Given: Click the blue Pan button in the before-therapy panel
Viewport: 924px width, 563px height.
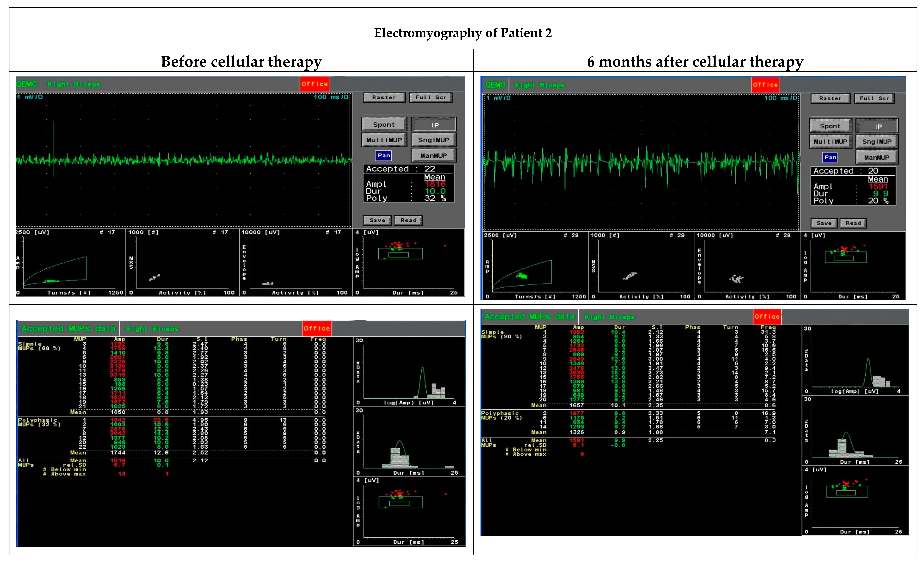Looking at the screenshot, I should pyautogui.click(x=384, y=155).
